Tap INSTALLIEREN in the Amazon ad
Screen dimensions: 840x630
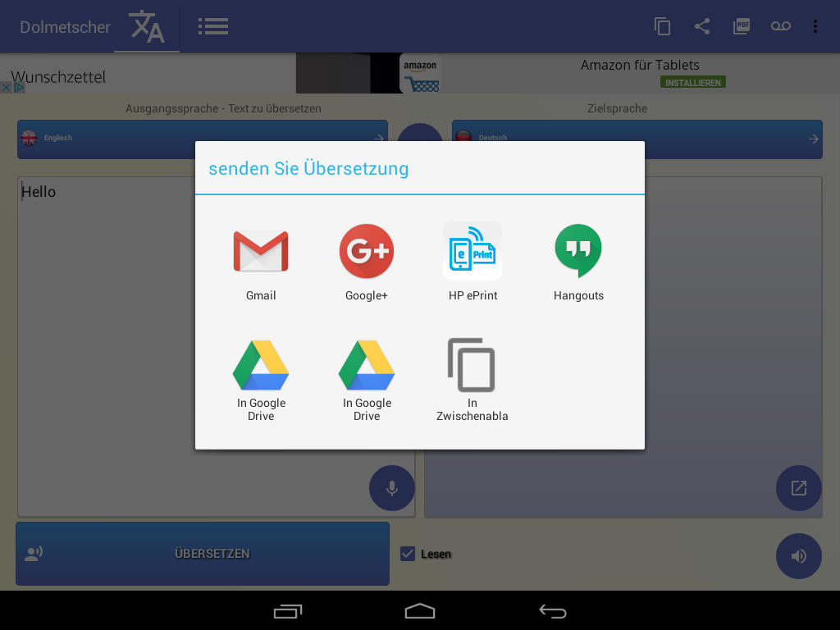[x=692, y=83]
